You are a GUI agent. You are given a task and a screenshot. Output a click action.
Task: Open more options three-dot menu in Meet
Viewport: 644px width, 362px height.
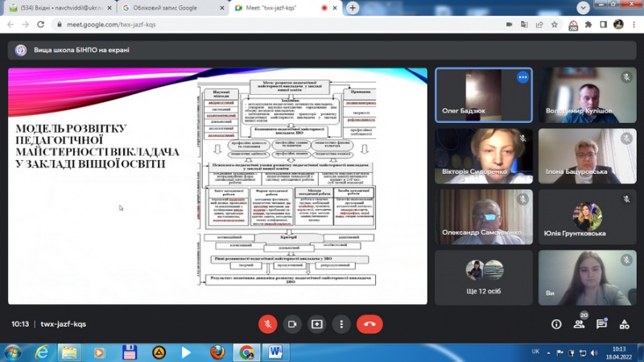[x=341, y=324]
